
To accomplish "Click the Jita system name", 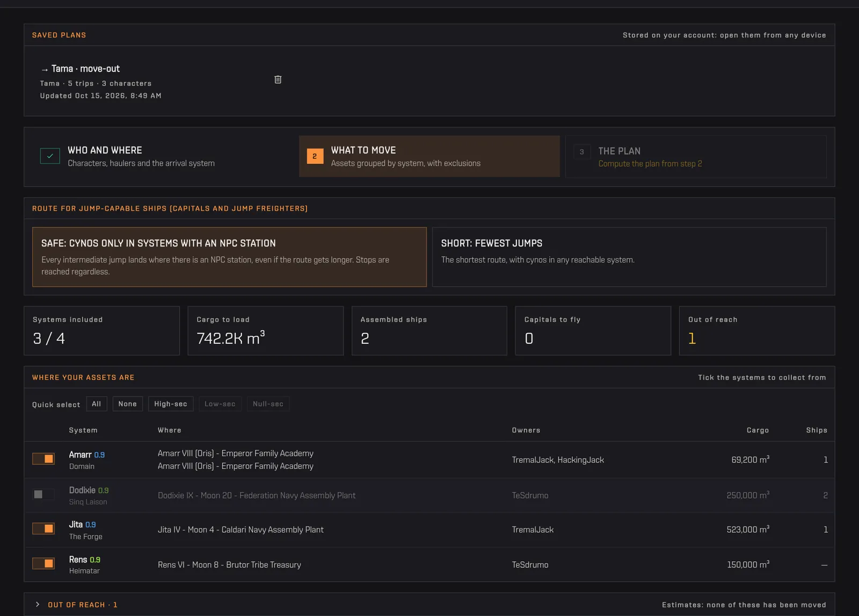I will click(x=76, y=524).
